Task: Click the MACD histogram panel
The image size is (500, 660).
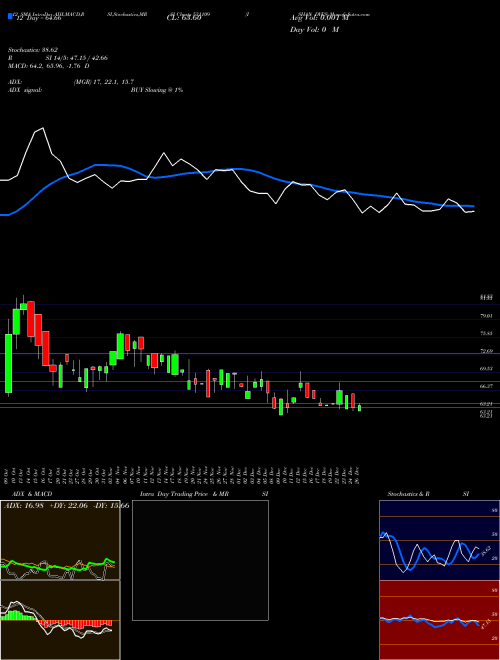Action: [x=60, y=620]
